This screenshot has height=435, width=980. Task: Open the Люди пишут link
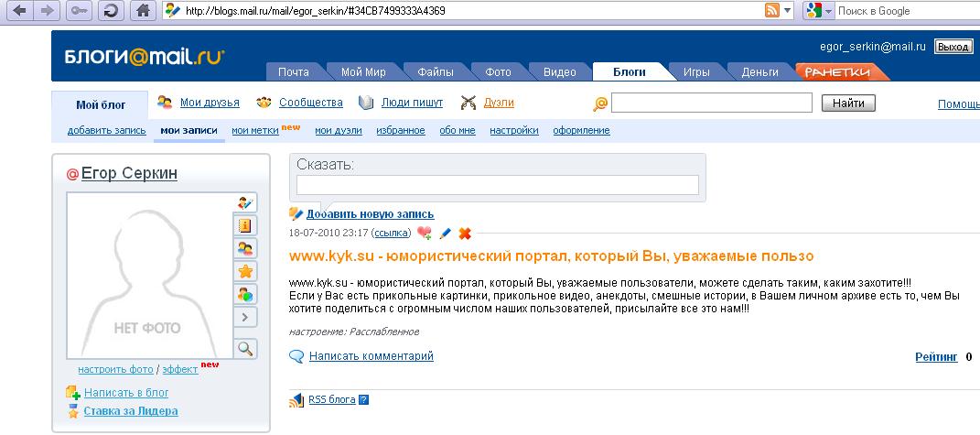(x=412, y=103)
